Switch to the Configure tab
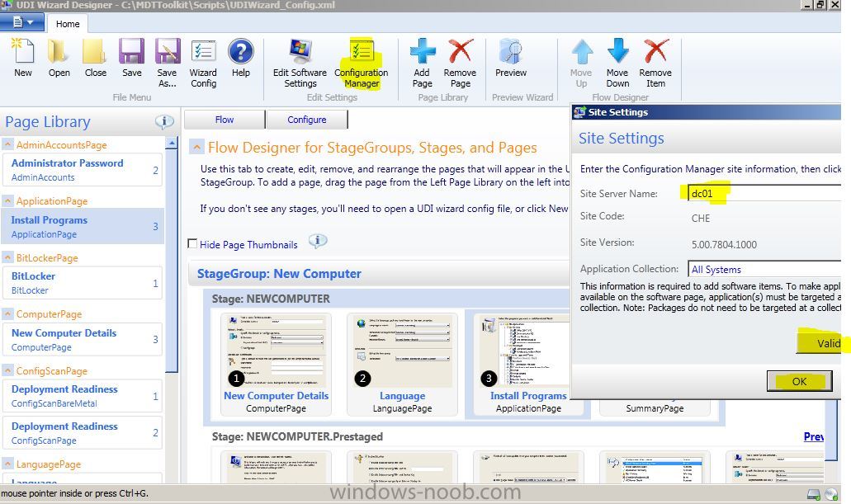 click(307, 120)
